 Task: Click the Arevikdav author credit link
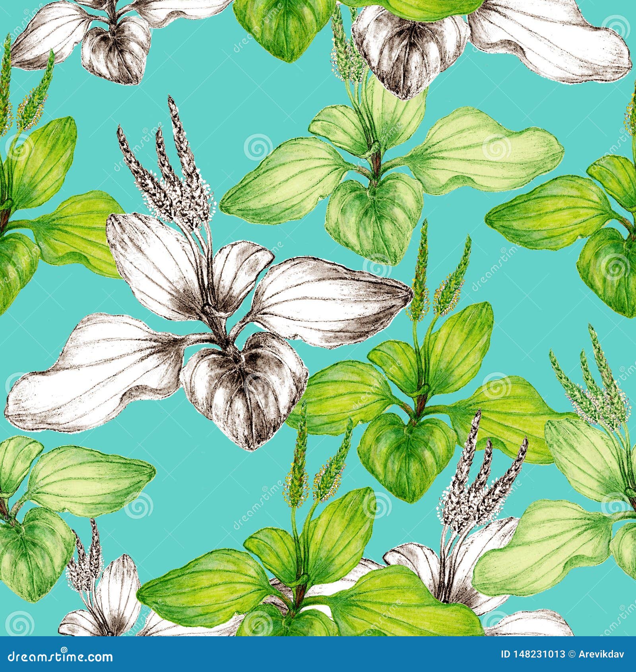pyautogui.click(x=600, y=653)
